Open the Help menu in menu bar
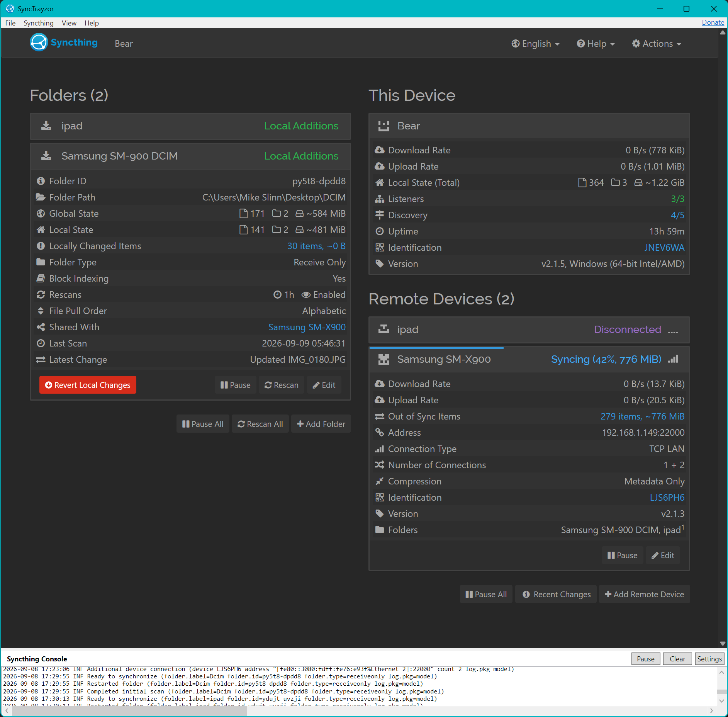The image size is (728, 717). pos(92,23)
